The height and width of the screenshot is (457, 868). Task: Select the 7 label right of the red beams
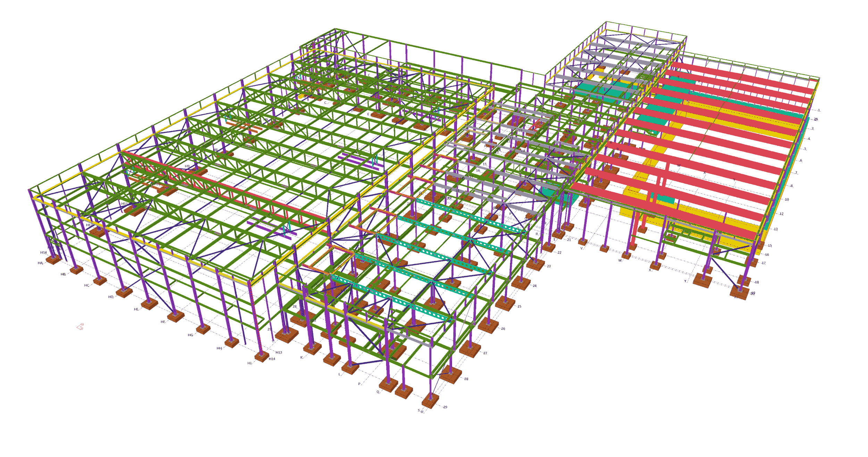(x=796, y=173)
